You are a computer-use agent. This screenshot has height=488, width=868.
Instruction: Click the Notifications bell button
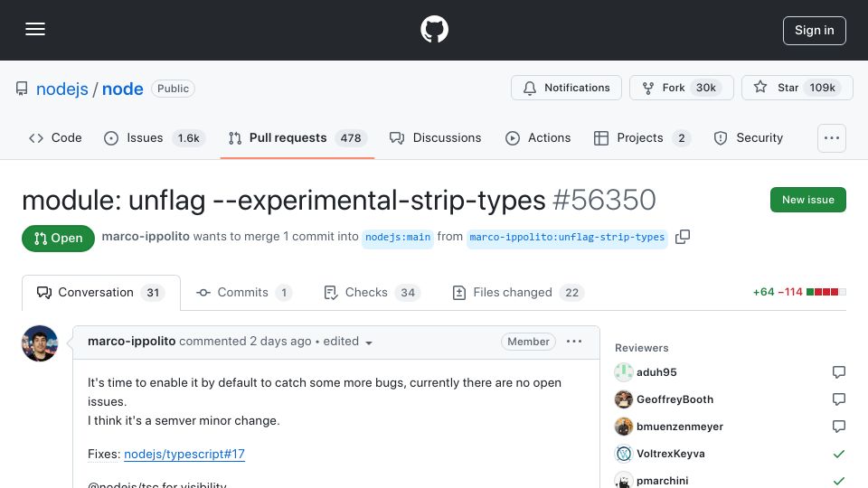coord(566,88)
